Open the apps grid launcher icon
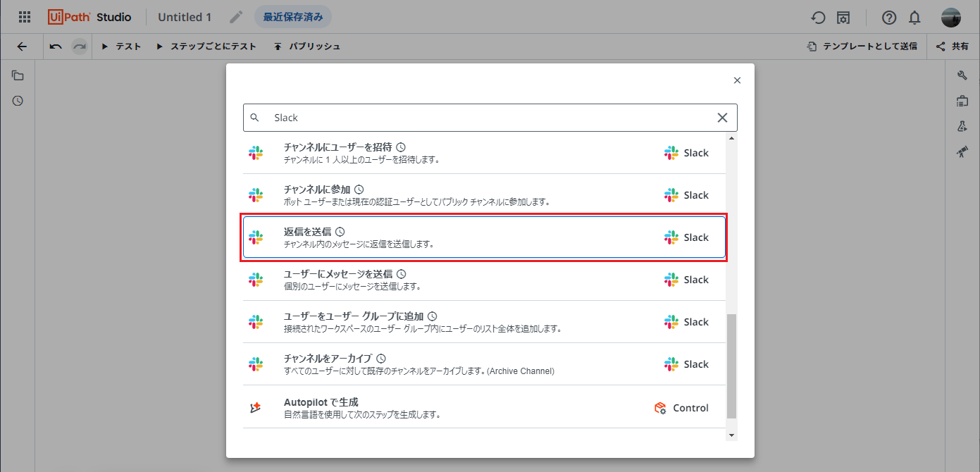The width and height of the screenshot is (980, 472). tap(25, 17)
